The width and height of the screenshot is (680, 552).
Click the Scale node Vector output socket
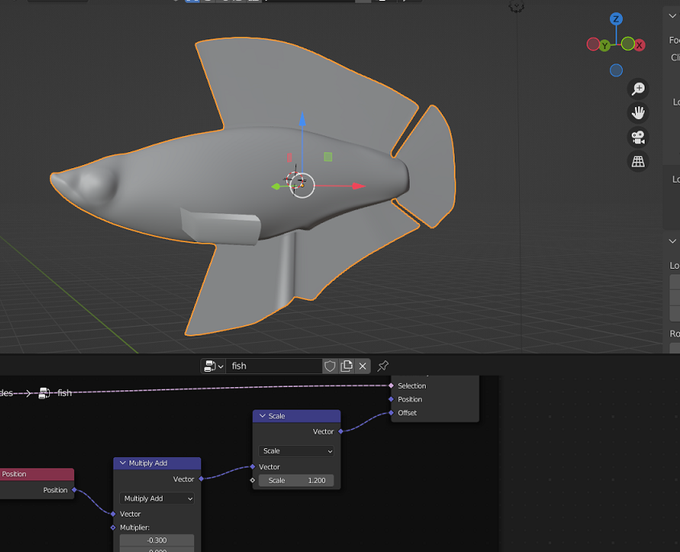tap(340, 431)
